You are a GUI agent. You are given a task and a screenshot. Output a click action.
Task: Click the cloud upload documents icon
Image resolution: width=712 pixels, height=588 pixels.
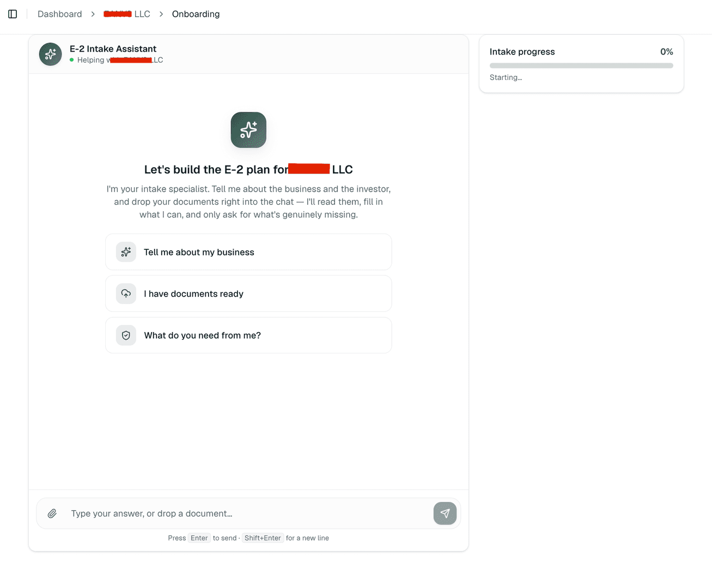coord(126,293)
